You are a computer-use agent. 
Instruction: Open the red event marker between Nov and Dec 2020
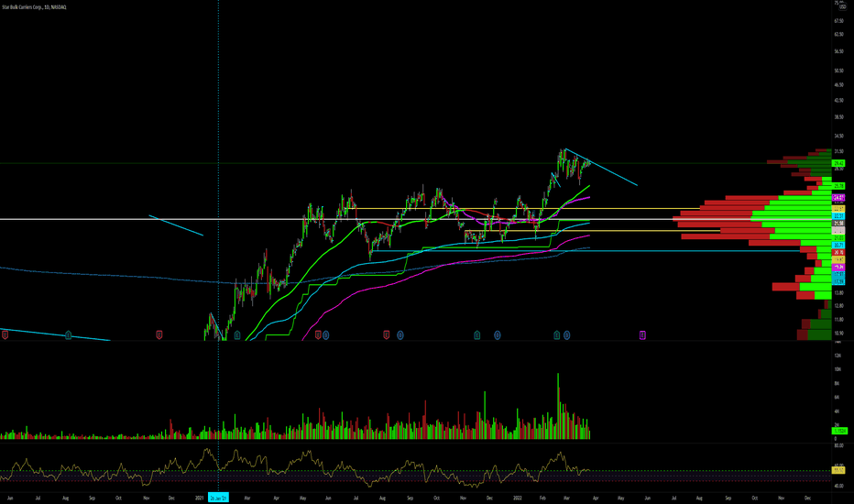(159, 335)
